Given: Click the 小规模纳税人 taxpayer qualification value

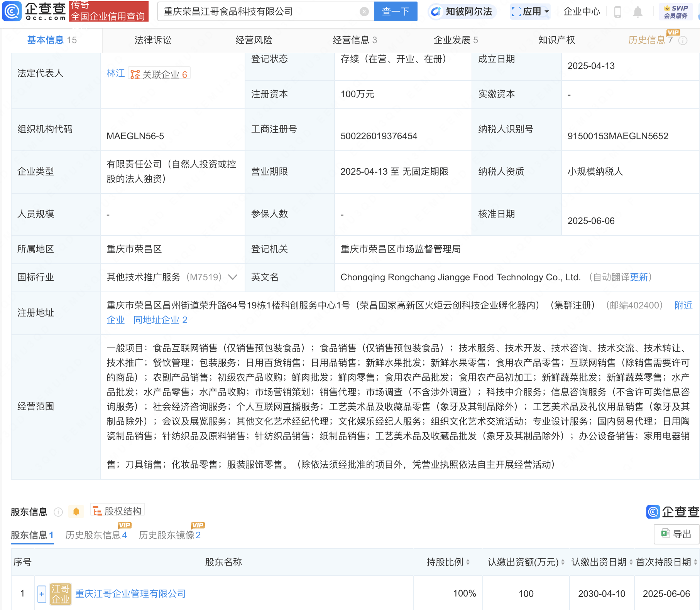Looking at the screenshot, I should tap(595, 172).
